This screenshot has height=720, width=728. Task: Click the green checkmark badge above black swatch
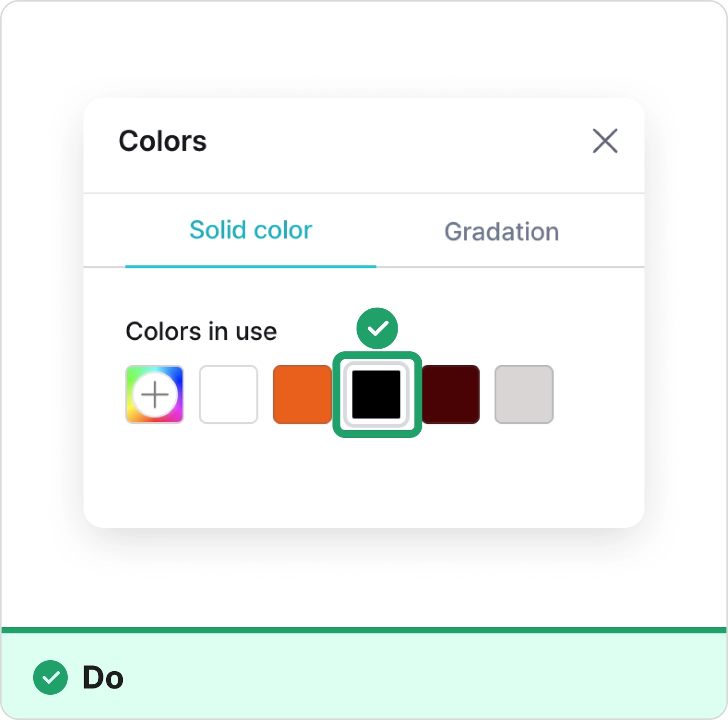(x=377, y=328)
